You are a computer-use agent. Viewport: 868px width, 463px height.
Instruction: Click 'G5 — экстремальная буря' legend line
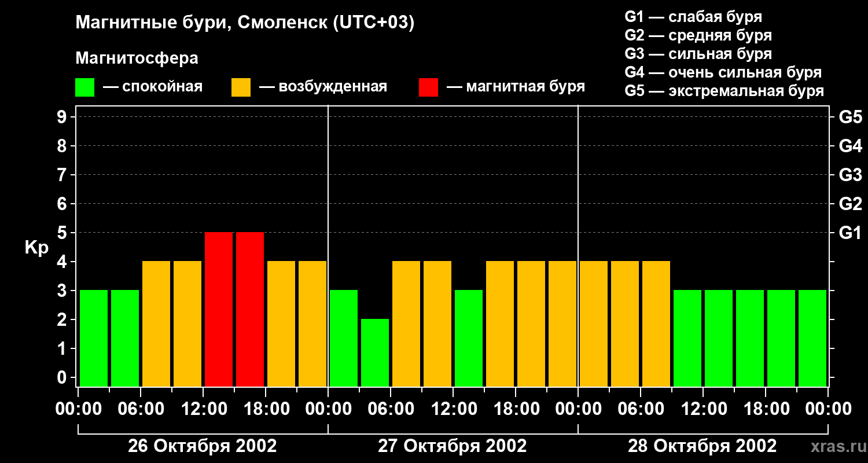(x=724, y=91)
